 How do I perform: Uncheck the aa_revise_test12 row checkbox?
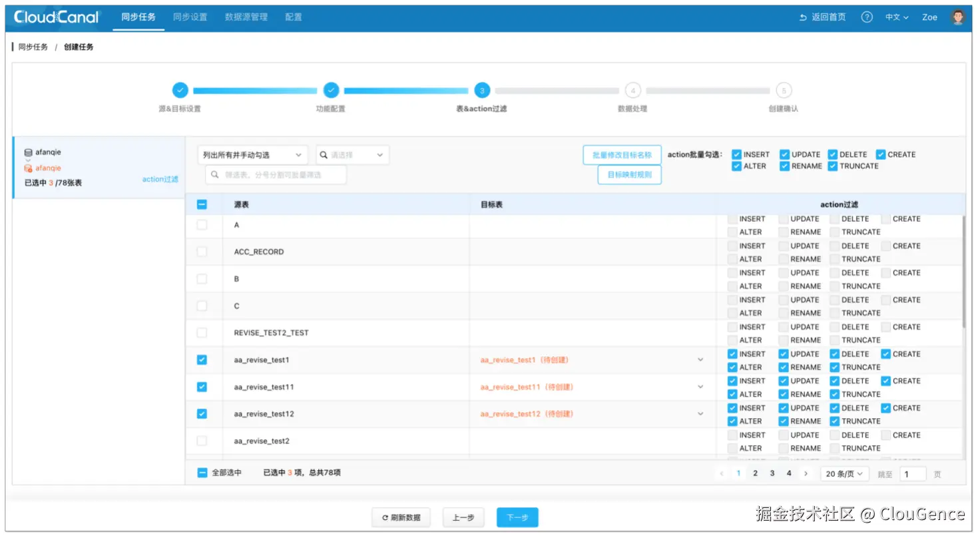pyautogui.click(x=202, y=413)
